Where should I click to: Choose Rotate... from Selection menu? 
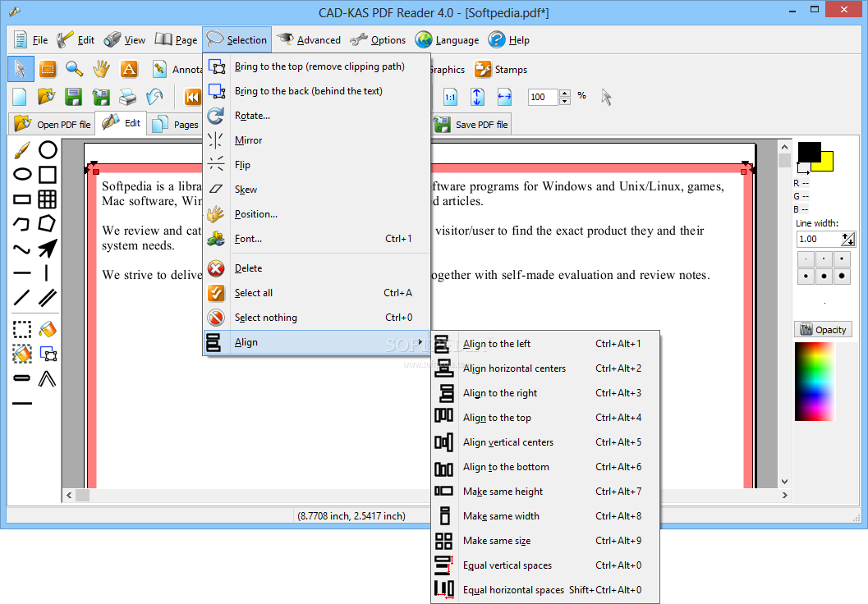click(x=317, y=116)
